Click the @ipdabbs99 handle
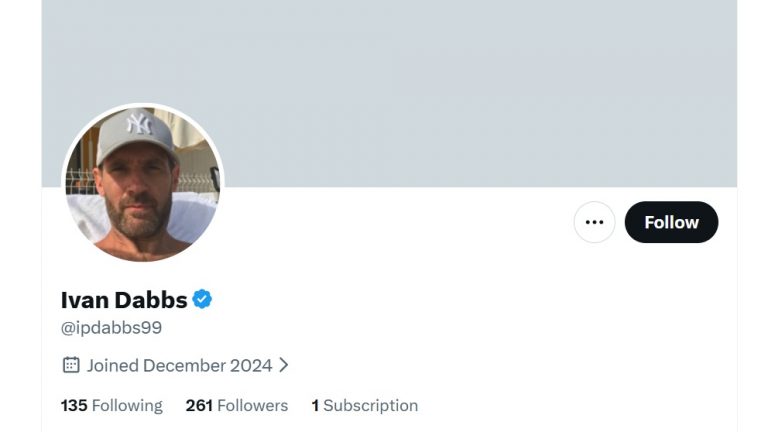 coord(111,327)
